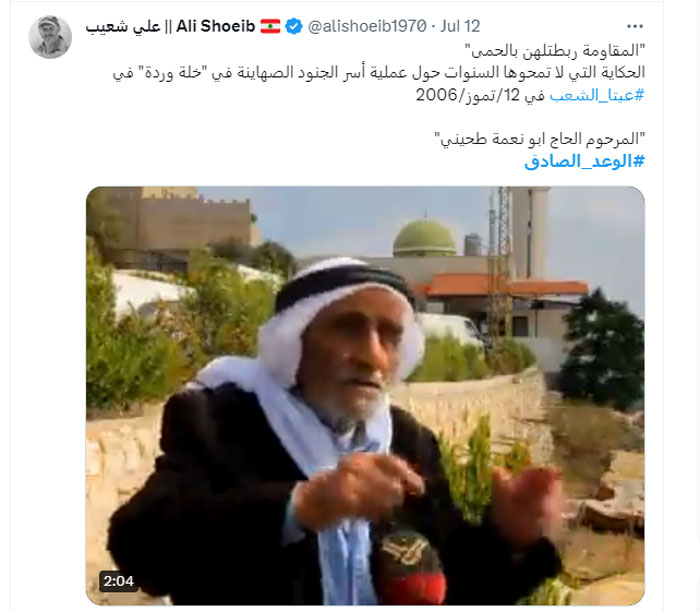700x612 pixels.
Task: Click the blue verified badge
Action: click(293, 26)
